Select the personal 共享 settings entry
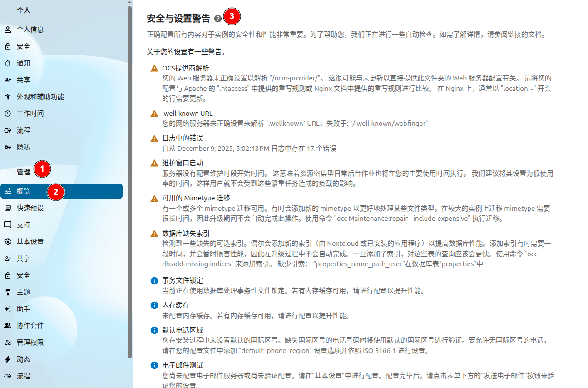 coord(24,80)
